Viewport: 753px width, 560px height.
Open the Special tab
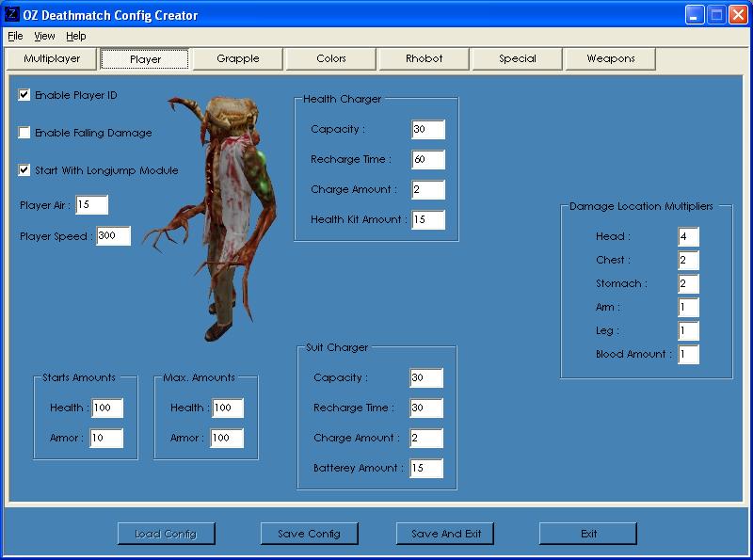pos(517,58)
